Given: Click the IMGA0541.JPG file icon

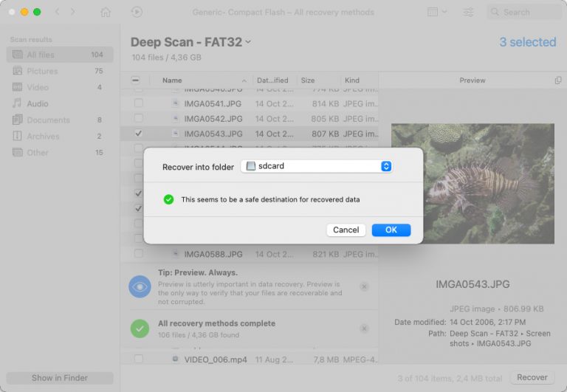Looking at the screenshot, I should (x=176, y=103).
